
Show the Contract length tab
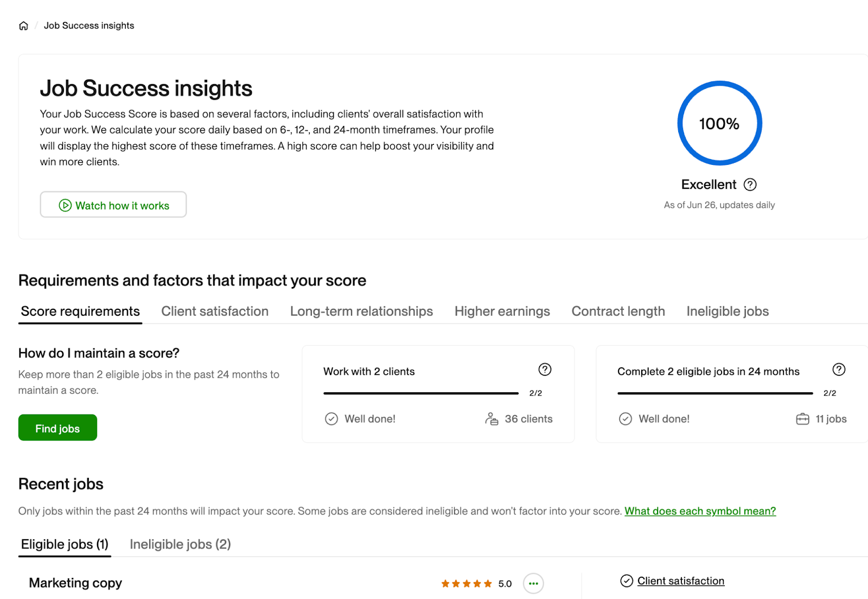pos(618,311)
